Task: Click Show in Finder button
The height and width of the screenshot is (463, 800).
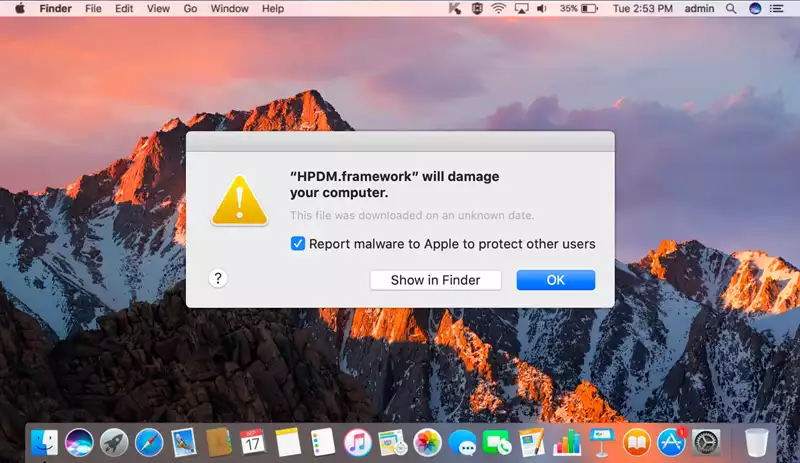Action: [x=436, y=280]
